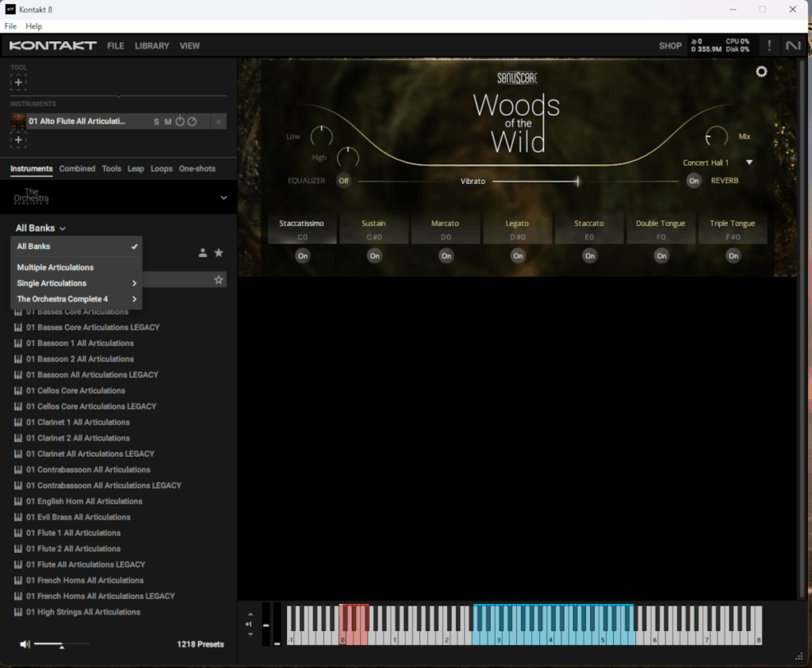Screen dimensions: 812x668
Task: Open the Help menu
Action: 33,26
